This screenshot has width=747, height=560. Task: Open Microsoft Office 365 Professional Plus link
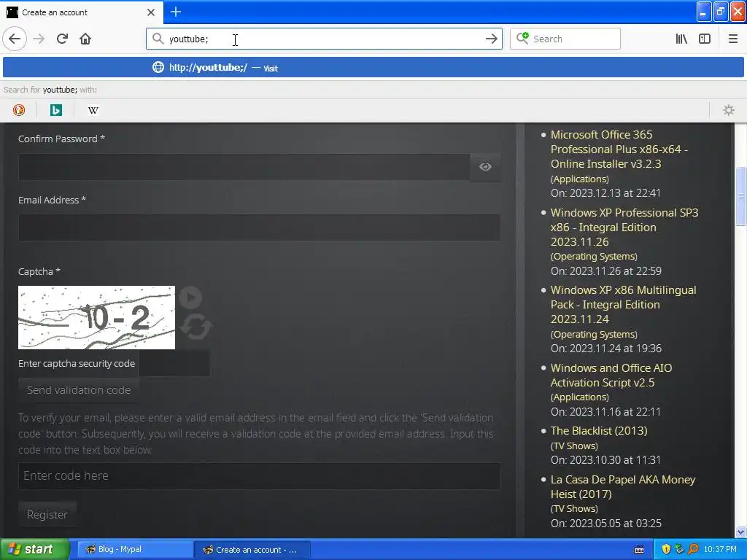click(x=619, y=149)
